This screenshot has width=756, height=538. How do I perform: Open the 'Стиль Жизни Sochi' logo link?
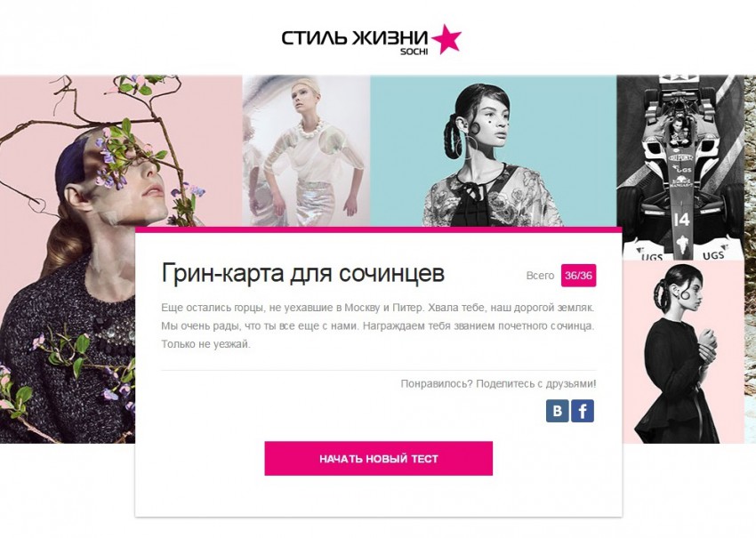tap(371, 39)
